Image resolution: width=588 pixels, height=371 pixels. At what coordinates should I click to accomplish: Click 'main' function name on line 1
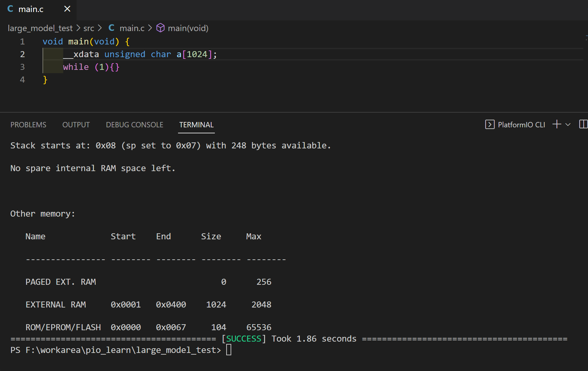tap(78, 41)
